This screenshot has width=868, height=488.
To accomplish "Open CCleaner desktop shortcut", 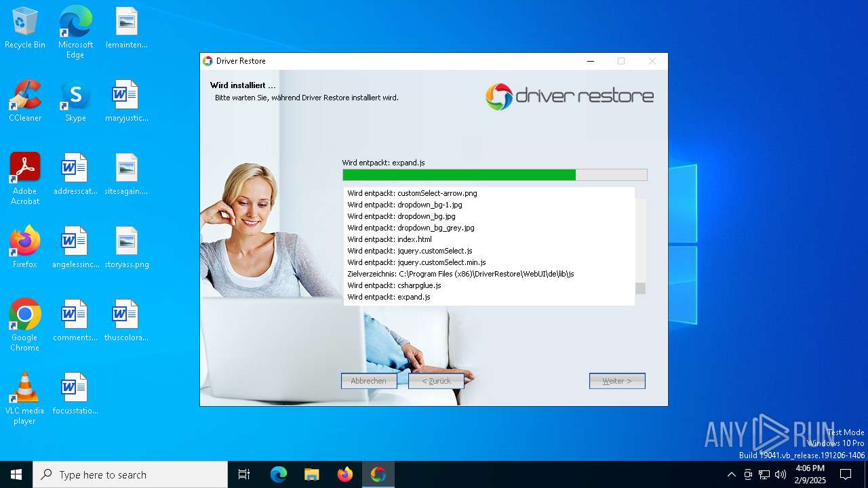I will [x=25, y=102].
